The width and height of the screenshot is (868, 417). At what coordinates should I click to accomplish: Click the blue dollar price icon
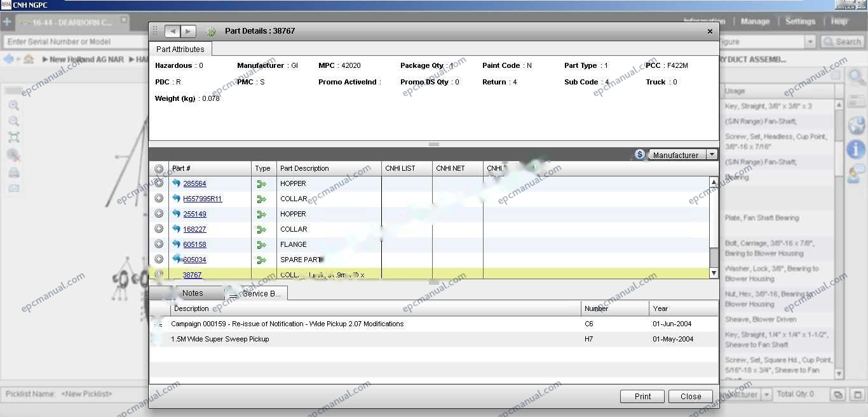(640, 154)
